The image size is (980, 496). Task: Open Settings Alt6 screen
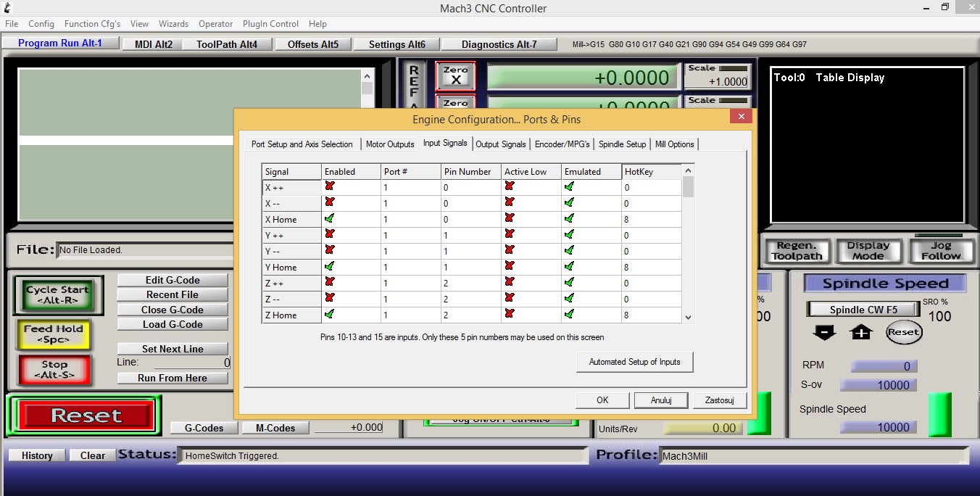397,44
